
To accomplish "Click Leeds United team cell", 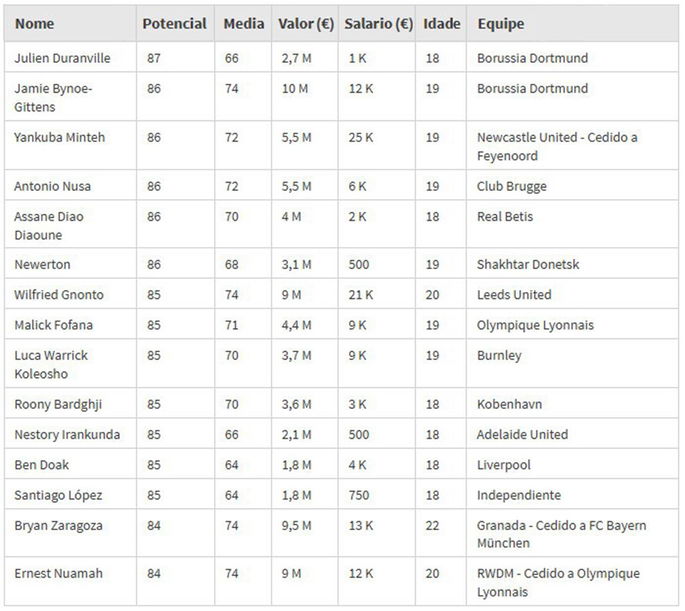I will point(514,295).
